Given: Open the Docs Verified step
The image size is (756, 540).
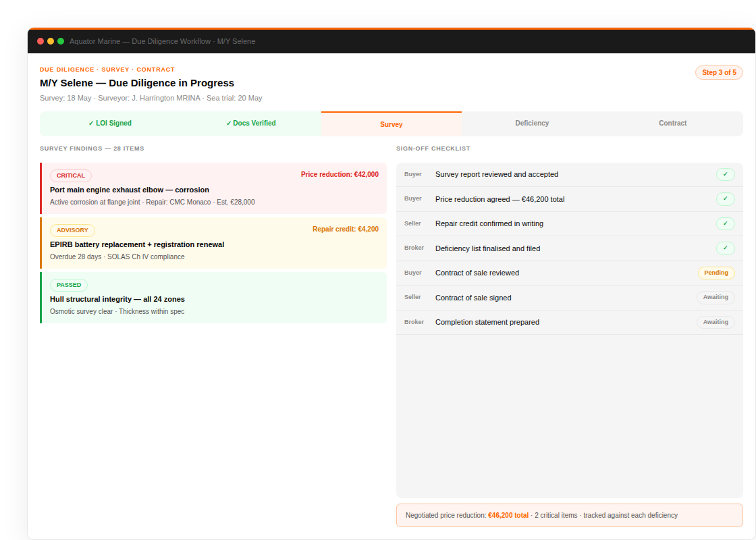Looking at the screenshot, I should pyautogui.click(x=250, y=124).
